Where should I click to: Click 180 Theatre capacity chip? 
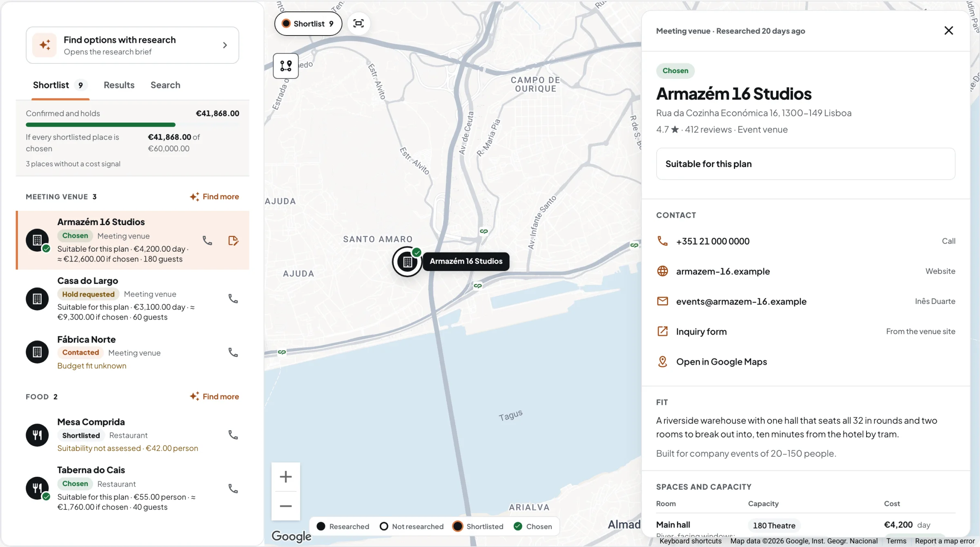tap(774, 525)
